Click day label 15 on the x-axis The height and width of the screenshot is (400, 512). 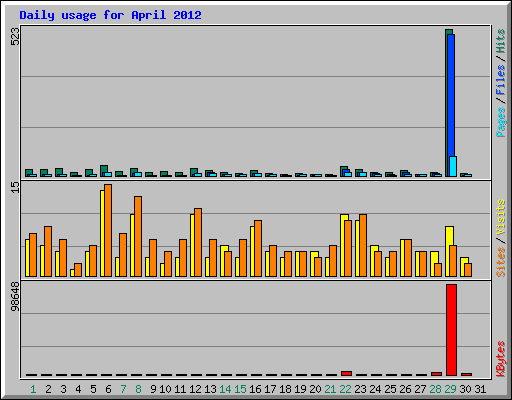point(240,389)
